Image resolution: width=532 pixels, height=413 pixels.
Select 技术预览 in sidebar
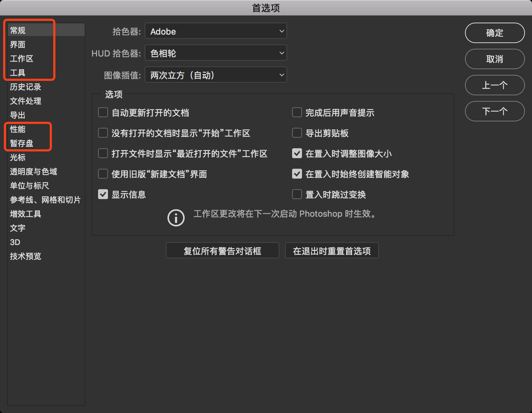(x=46, y=256)
